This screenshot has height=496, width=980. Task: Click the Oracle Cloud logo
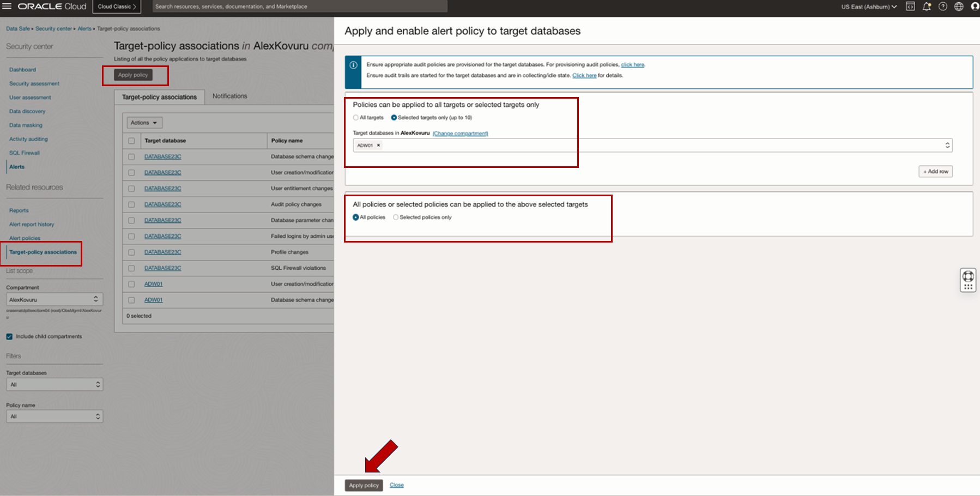point(52,7)
